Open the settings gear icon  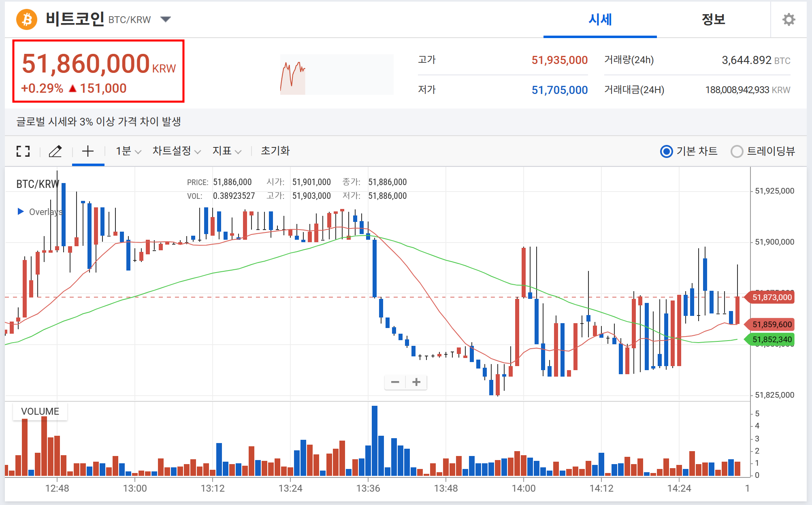coord(788,19)
